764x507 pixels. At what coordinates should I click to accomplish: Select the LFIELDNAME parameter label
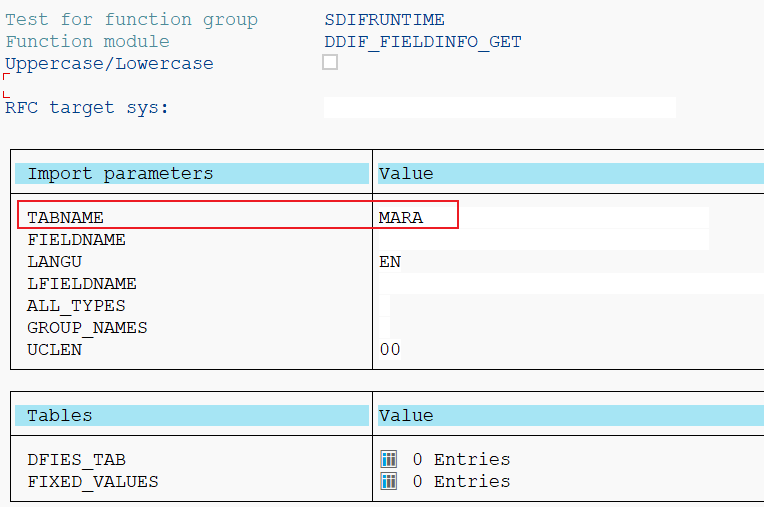(82, 283)
